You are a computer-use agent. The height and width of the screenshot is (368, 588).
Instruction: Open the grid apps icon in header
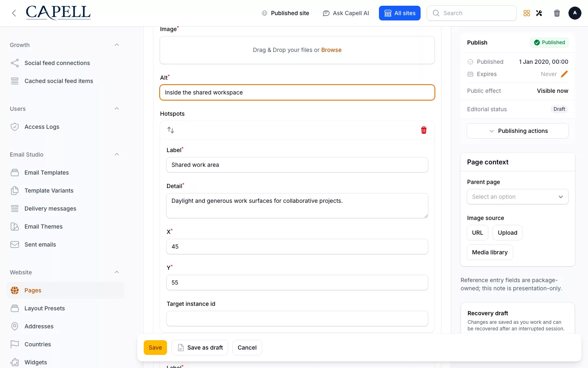click(x=527, y=13)
